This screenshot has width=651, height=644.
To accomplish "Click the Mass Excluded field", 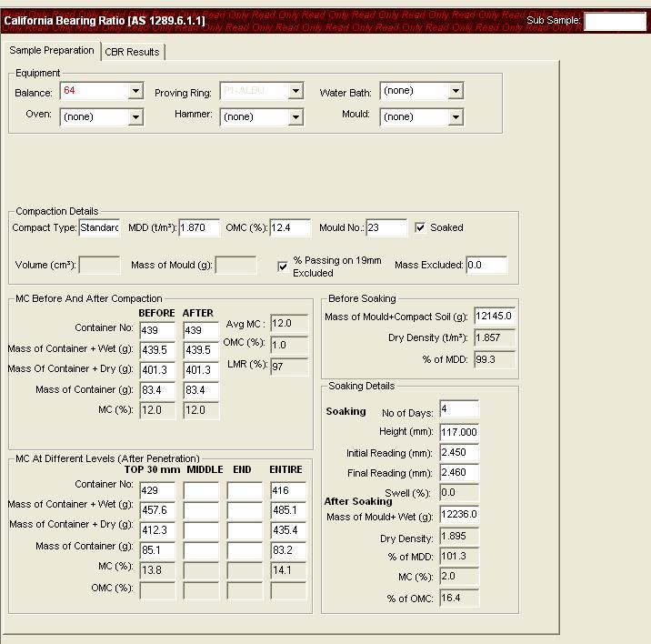I will [486, 266].
